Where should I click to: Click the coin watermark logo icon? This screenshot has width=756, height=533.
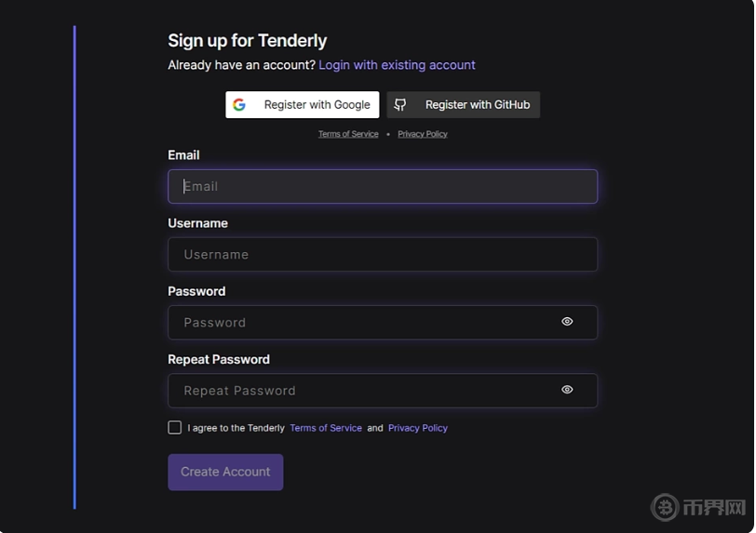click(665, 507)
